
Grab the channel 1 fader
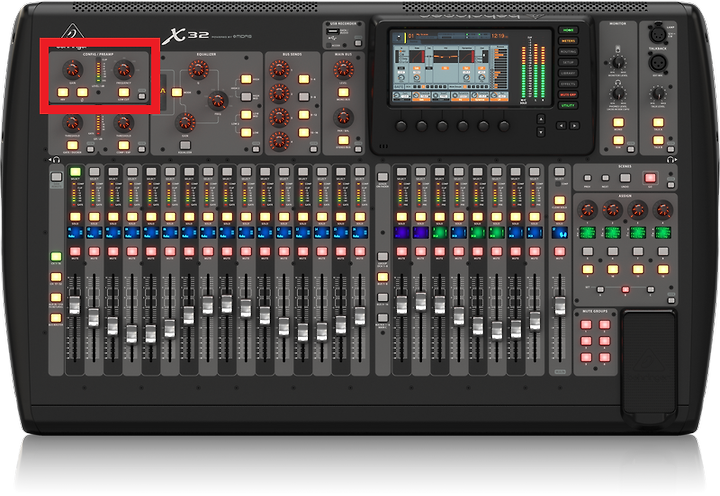coord(74,306)
